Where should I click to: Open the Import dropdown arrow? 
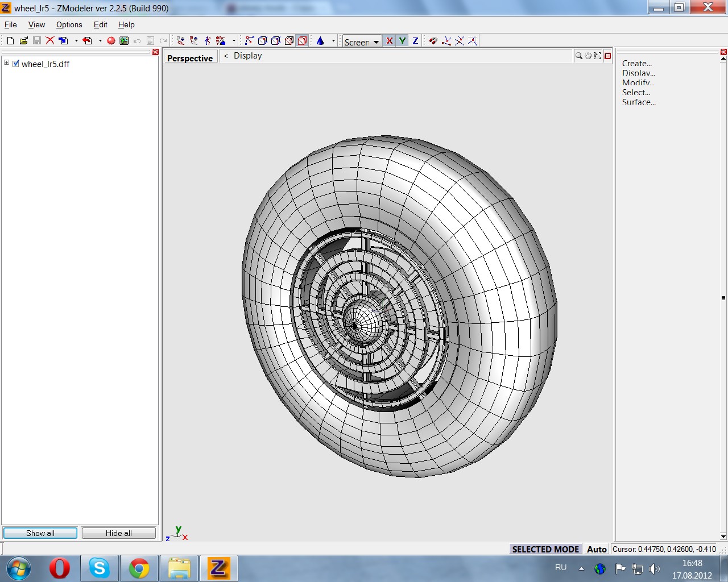(76, 41)
